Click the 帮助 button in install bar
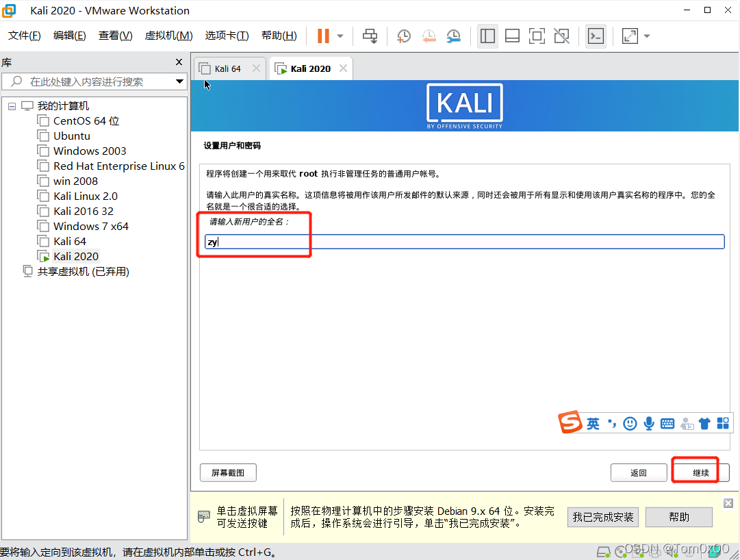 coord(678,517)
